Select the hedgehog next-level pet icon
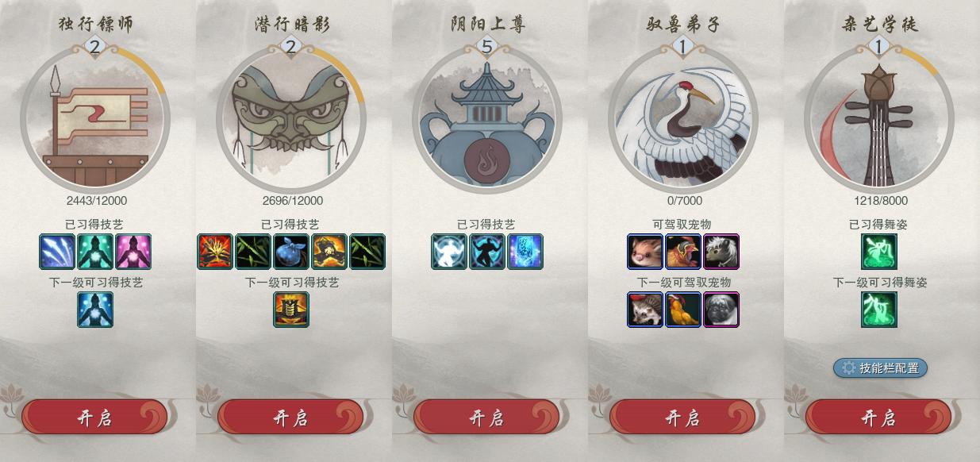Image resolution: width=980 pixels, height=462 pixels. [645, 310]
